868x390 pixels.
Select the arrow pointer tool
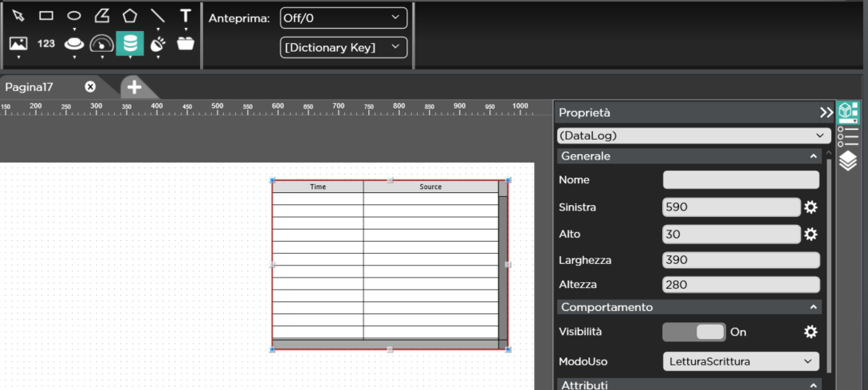[x=18, y=15]
